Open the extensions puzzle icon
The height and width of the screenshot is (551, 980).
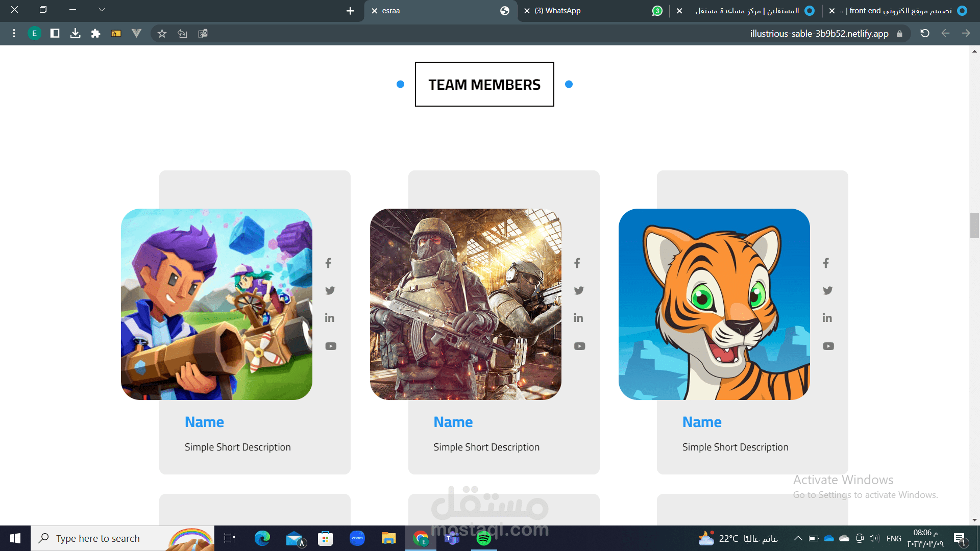[x=95, y=33]
